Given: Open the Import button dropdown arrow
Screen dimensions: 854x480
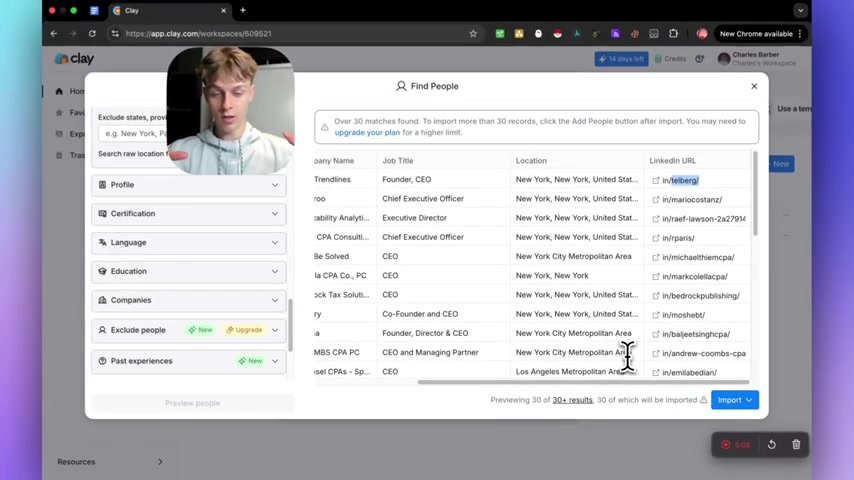Looking at the screenshot, I should 749,400.
